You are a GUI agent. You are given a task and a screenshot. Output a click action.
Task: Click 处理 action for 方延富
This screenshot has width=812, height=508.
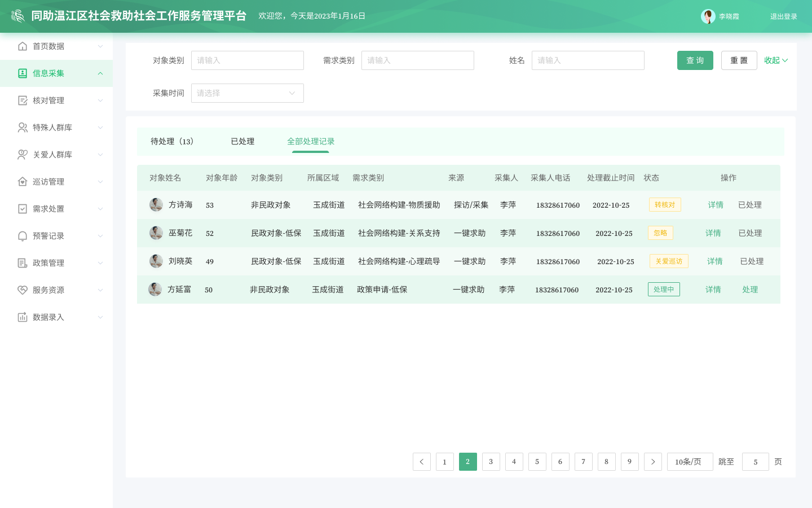click(750, 290)
